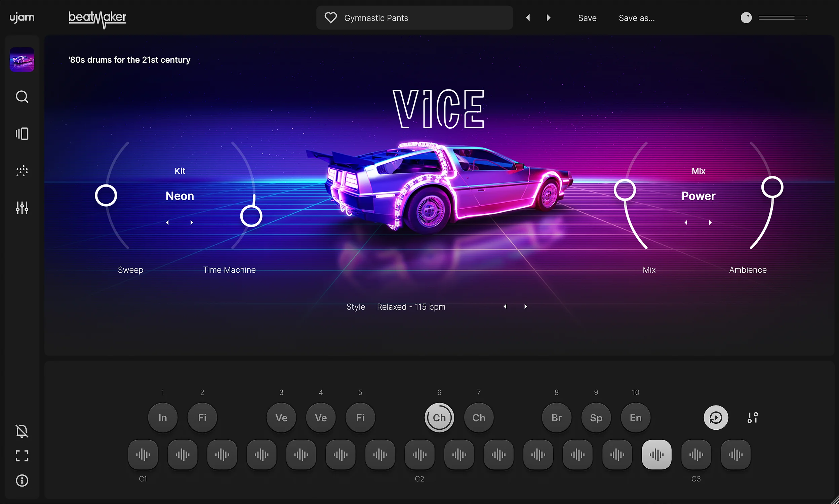This screenshot has height=504, width=839.
Task: Switch to previous Style with left arrow
Action: [x=505, y=306]
